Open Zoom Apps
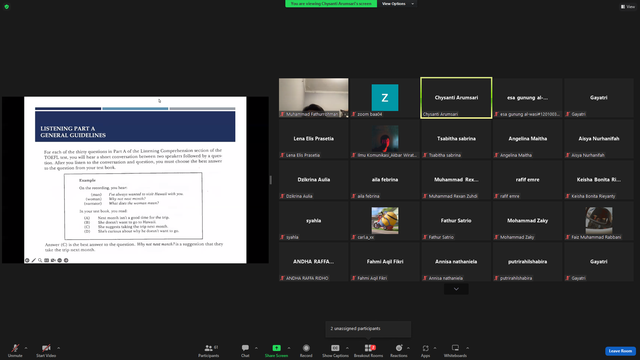This screenshot has width=640, height=360. coord(425,350)
